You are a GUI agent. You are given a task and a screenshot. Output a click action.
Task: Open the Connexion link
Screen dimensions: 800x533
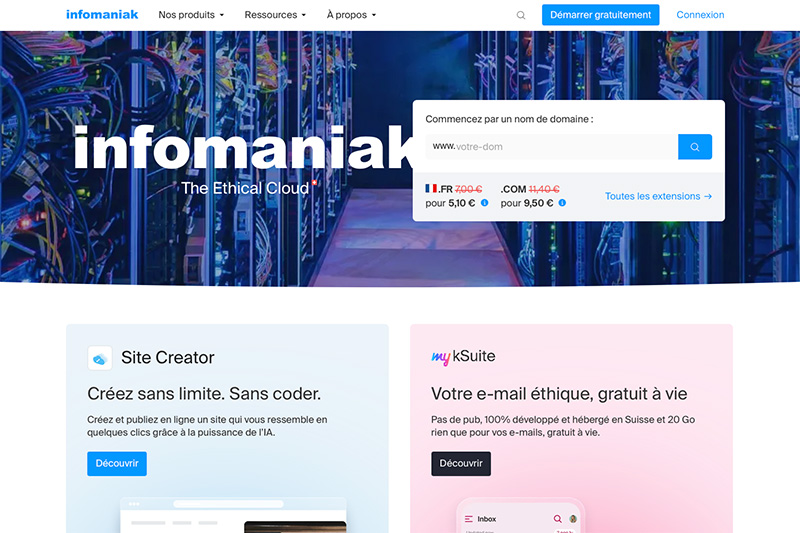[x=700, y=15]
